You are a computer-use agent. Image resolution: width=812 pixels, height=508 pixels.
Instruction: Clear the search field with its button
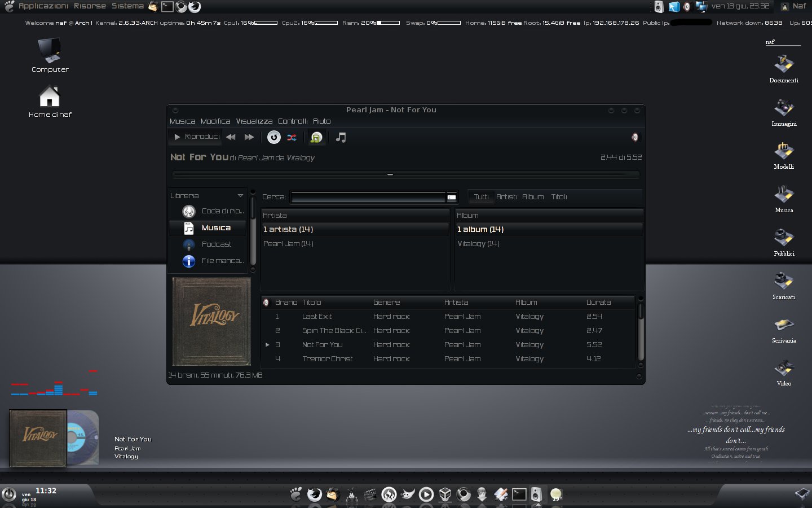tap(452, 197)
